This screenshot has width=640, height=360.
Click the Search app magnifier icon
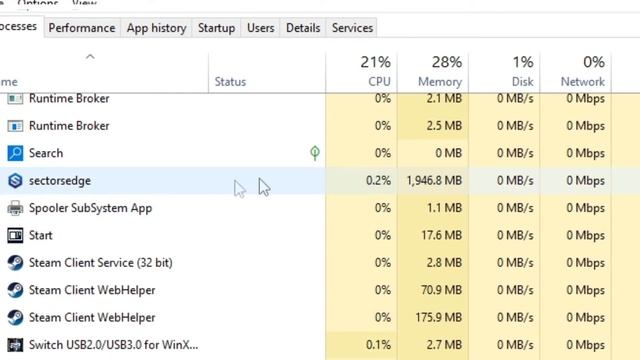pyautogui.click(x=15, y=153)
